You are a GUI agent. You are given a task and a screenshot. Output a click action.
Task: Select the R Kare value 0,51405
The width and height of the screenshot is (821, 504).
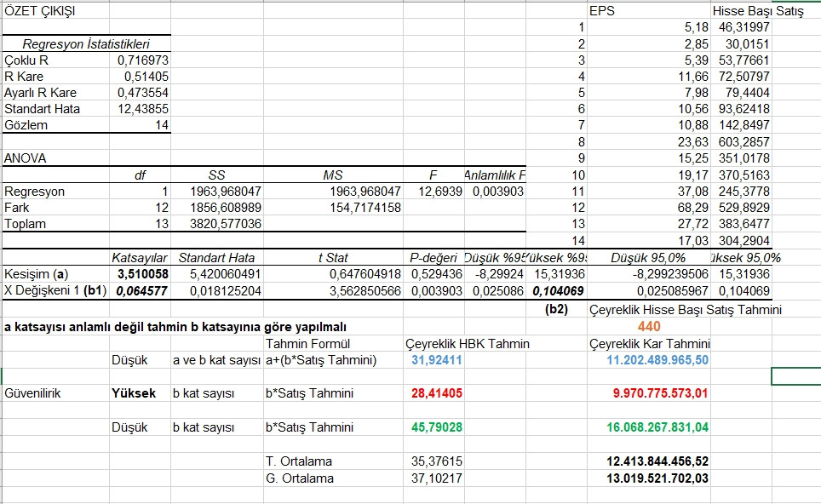point(146,77)
